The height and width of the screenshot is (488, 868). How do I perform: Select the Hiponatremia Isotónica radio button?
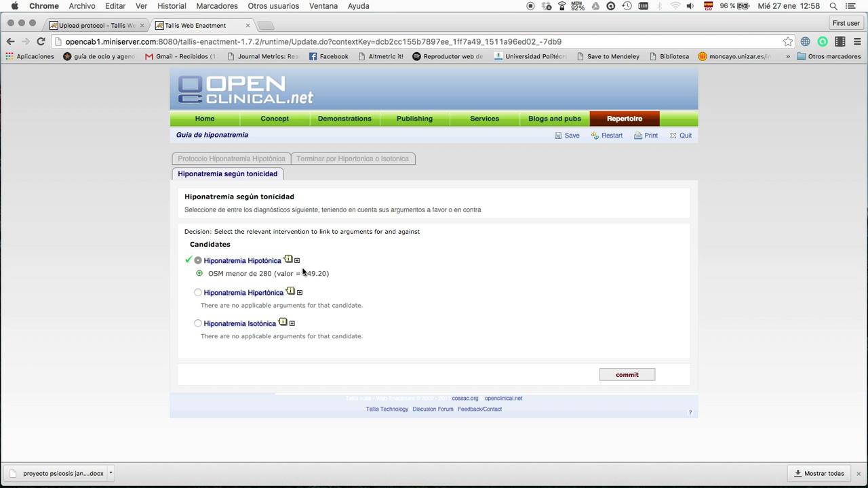(x=198, y=323)
